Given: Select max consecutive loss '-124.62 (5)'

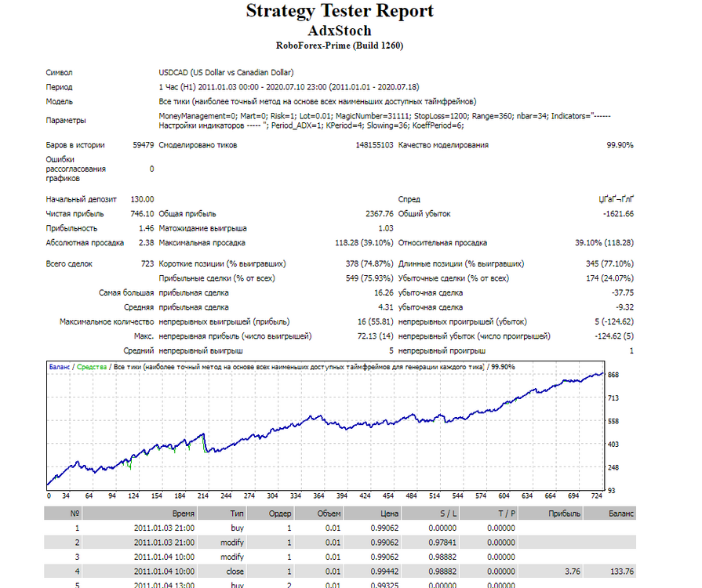Looking at the screenshot, I should pos(614,336).
